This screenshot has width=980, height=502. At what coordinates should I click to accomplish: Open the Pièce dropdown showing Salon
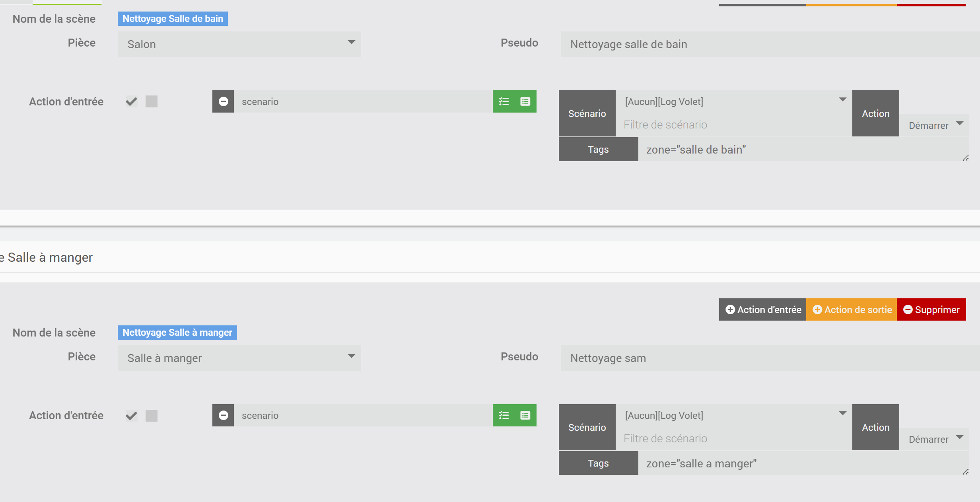pos(239,44)
